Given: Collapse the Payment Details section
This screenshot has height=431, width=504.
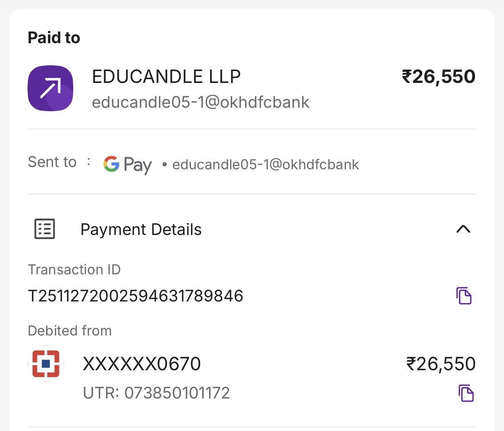Looking at the screenshot, I should (x=463, y=229).
